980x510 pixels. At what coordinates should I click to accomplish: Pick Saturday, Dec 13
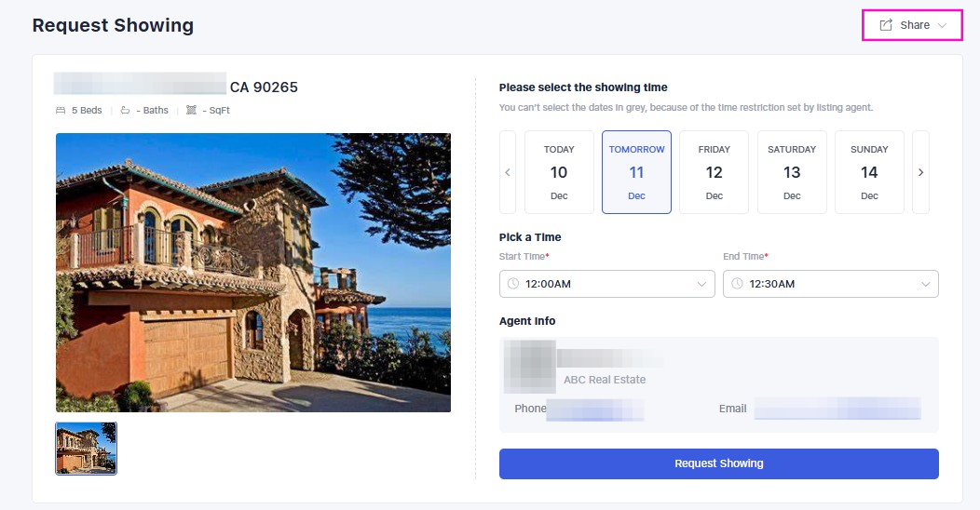tap(792, 172)
